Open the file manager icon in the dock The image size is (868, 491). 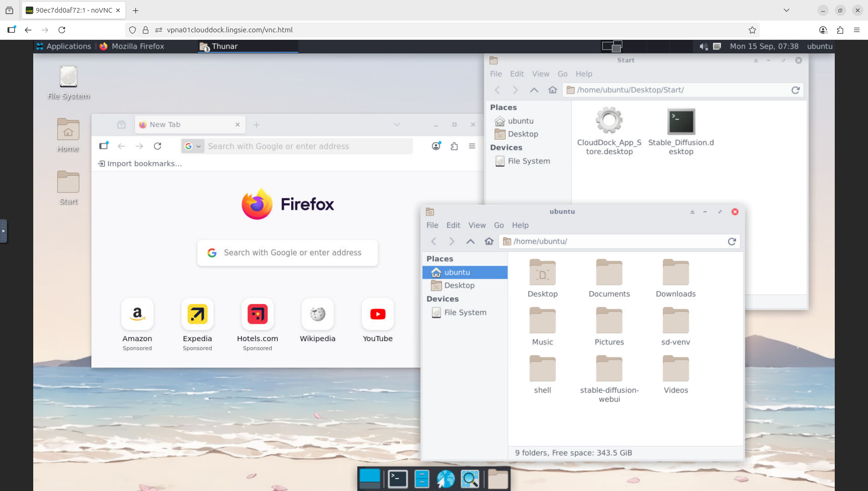[422, 479]
